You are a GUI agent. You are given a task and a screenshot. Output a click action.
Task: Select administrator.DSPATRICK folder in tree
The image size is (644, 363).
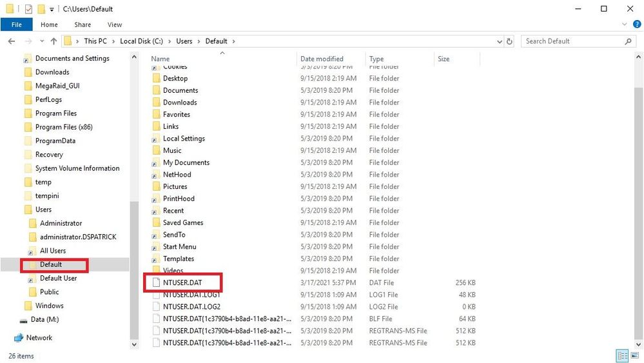[78, 237]
